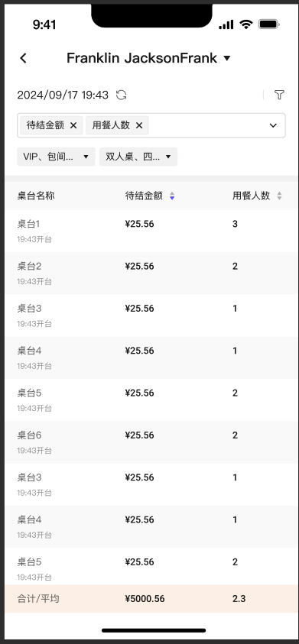Select the 桌台6 row
Screen dimensions: 299x644
coord(152,442)
